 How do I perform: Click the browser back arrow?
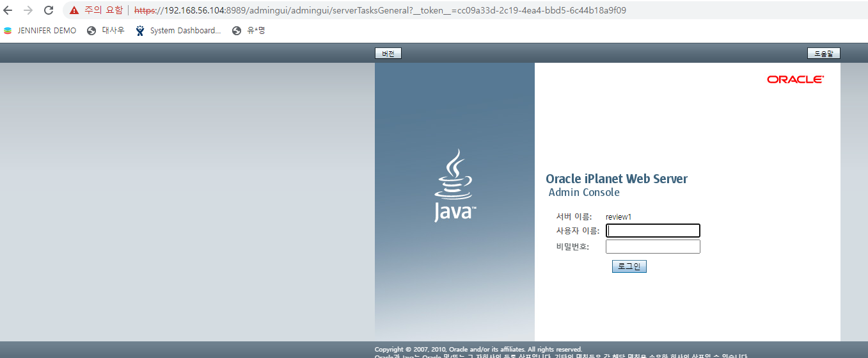pos(8,10)
